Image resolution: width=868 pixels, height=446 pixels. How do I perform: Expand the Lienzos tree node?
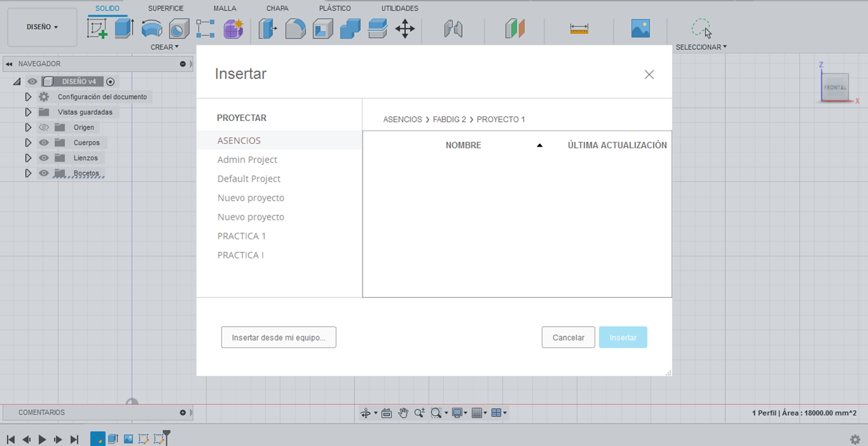28,158
